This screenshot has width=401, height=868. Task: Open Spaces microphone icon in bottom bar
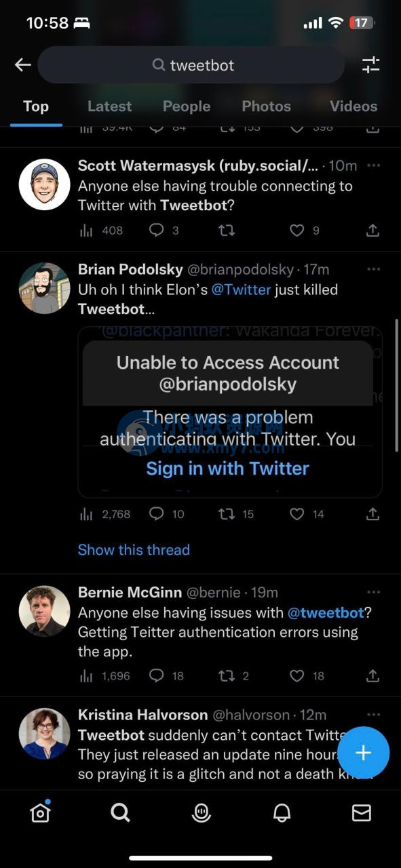(x=201, y=813)
